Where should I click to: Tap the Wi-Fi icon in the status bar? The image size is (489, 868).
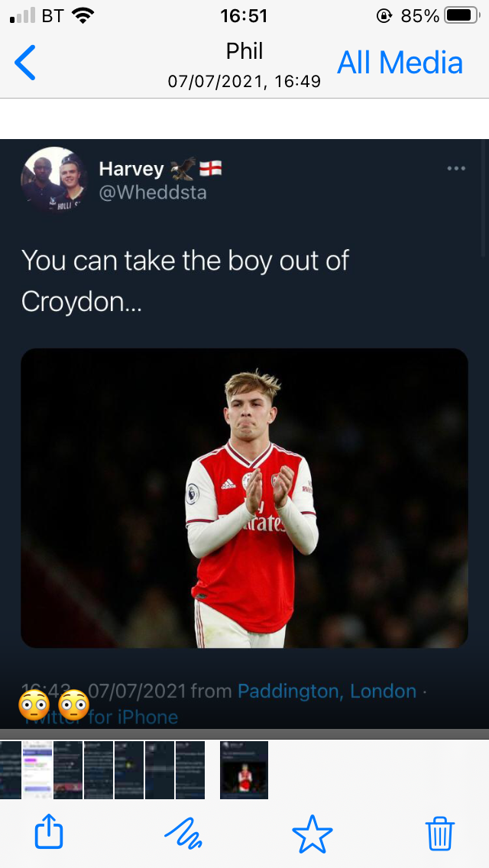(x=84, y=15)
